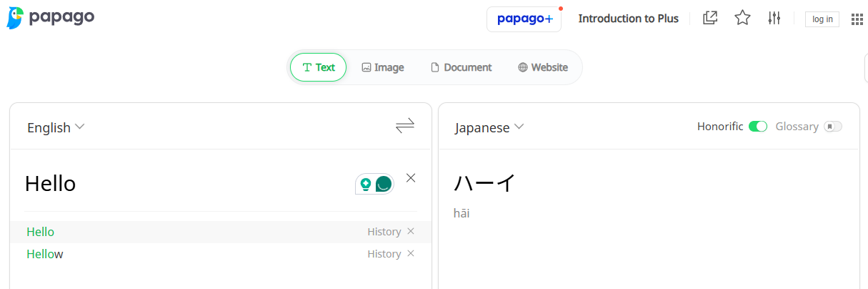Click the star favorites icon
The image size is (868, 289).
click(x=742, y=18)
